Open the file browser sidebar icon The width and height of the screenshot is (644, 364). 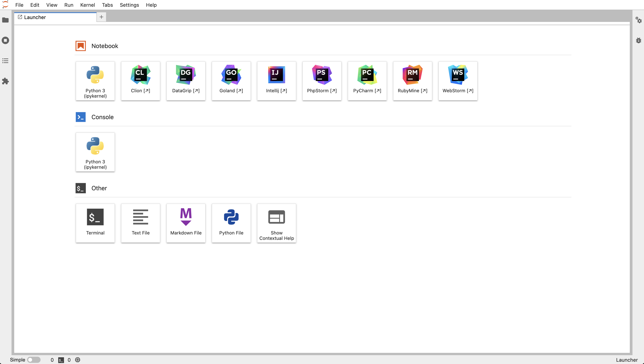tap(5, 20)
